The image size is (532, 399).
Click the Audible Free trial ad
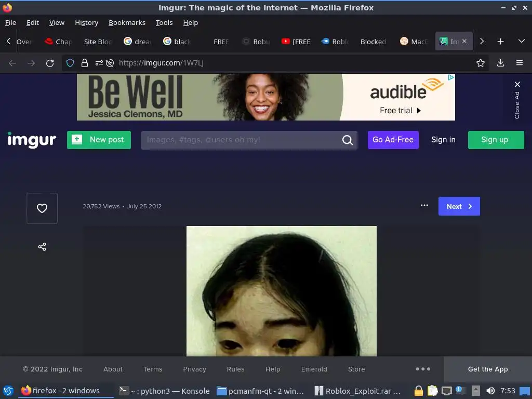pyautogui.click(x=400, y=111)
